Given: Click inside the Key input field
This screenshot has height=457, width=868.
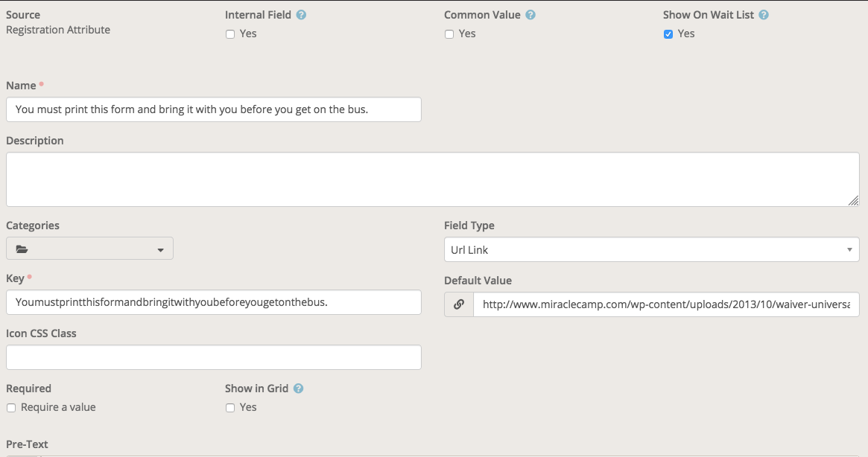Looking at the screenshot, I should point(214,302).
